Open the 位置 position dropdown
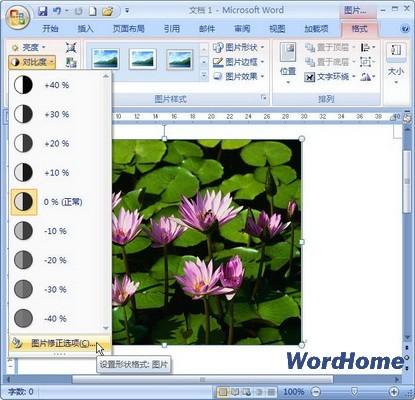 pyautogui.click(x=288, y=63)
